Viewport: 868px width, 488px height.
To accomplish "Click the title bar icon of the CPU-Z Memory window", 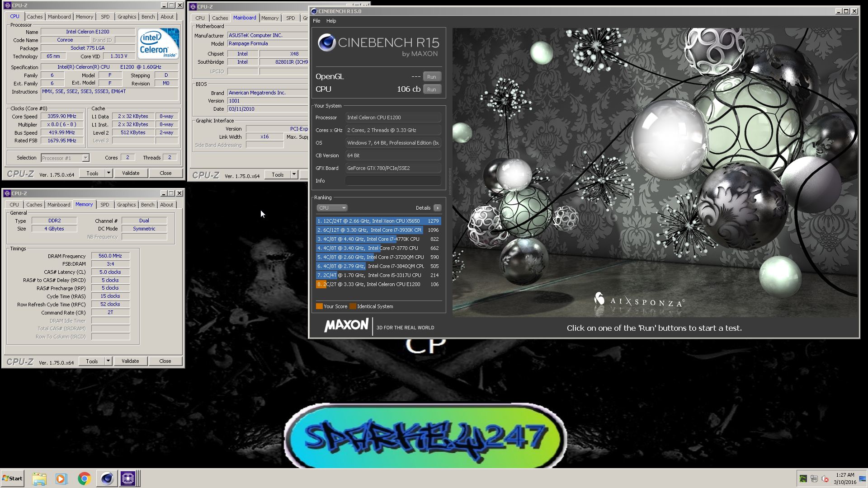I will (7, 193).
